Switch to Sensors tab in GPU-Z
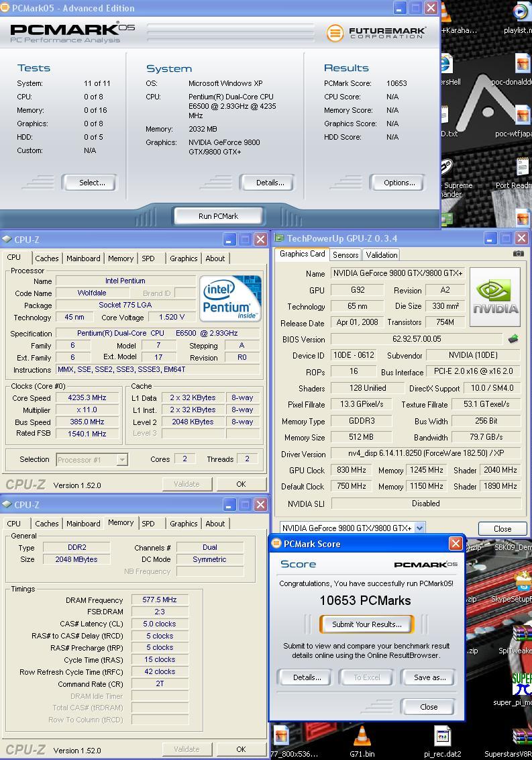 [x=345, y=254]
